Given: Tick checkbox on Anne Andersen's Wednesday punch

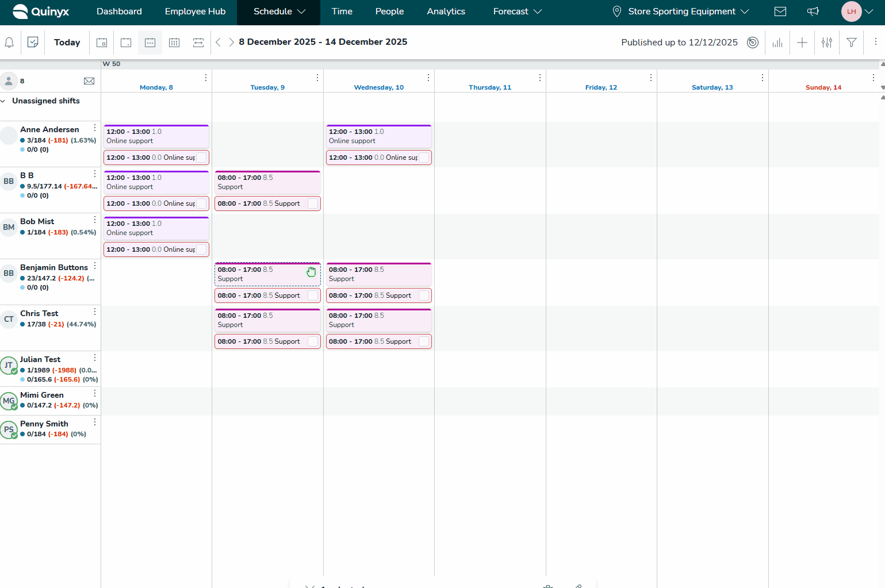Looking at the screenshot, I should coord(424,157).
